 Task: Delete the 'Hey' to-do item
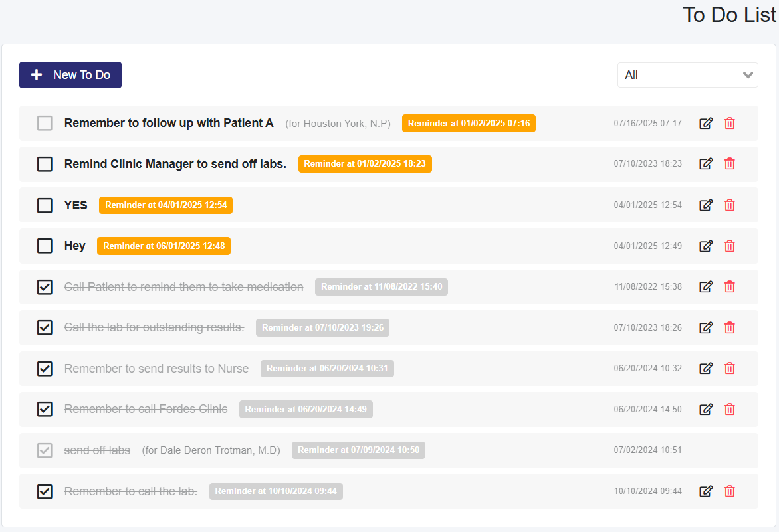pyautogui.click(x=729, y=246)
